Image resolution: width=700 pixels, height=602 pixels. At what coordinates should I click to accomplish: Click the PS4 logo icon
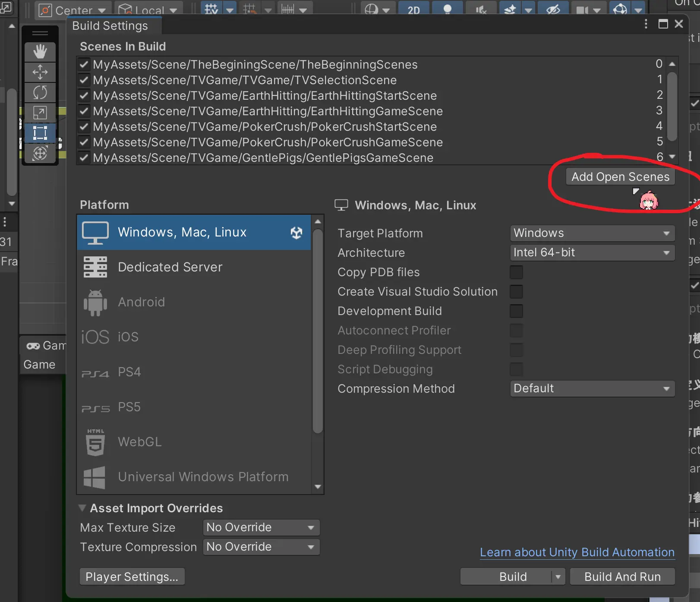click(95, 373)
